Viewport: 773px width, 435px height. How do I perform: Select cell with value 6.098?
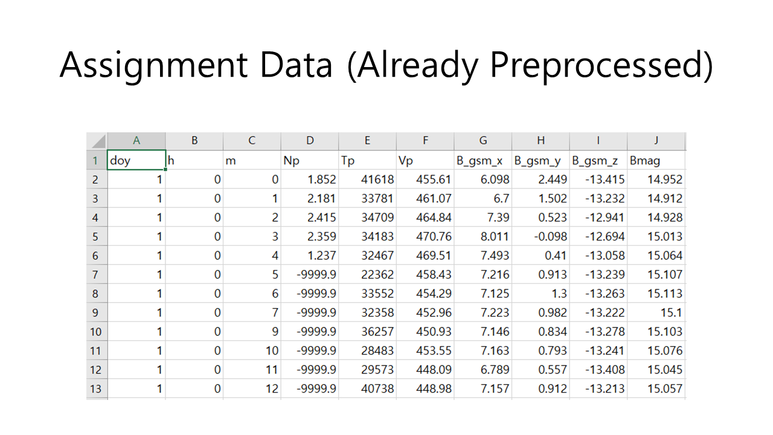coord(483,180)
